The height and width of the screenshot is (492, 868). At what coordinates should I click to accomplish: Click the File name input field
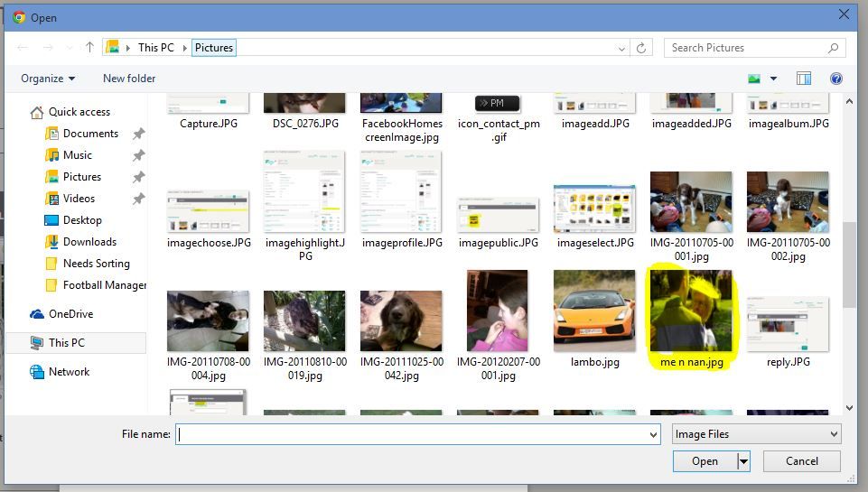[x=415, y=434]
